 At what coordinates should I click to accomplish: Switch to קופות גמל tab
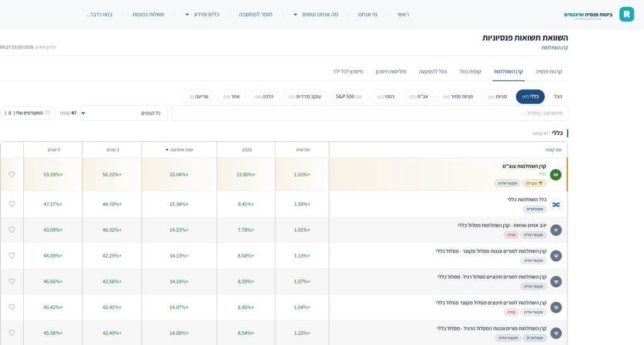470,72
